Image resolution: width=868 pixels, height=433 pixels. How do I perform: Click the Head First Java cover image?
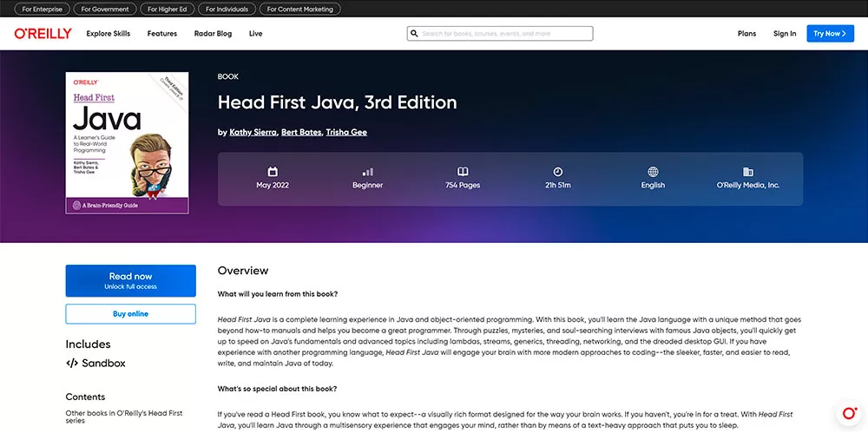click(x=128, y=143)
